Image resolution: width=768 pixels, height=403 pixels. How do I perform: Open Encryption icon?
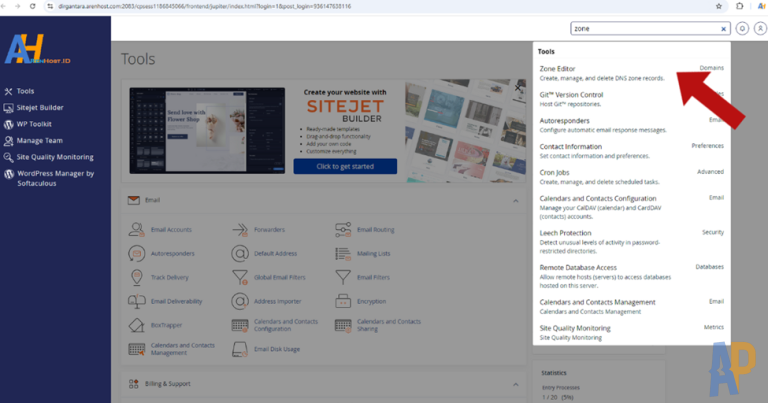pos(343,302)
